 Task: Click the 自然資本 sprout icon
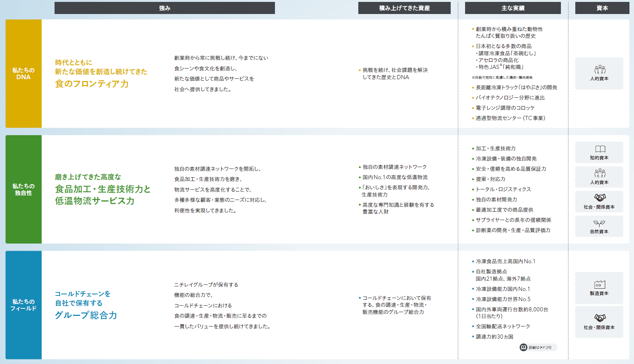point(599,223)
